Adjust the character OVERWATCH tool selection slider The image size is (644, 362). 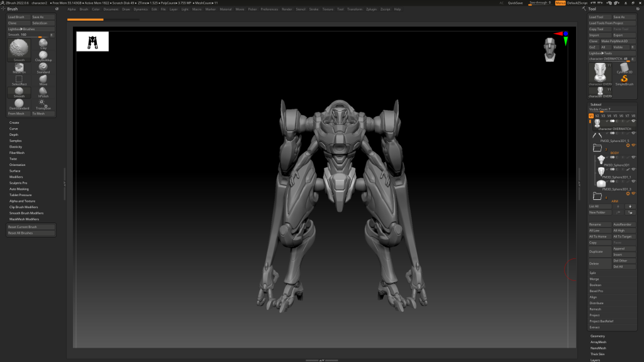pos(609,59)
